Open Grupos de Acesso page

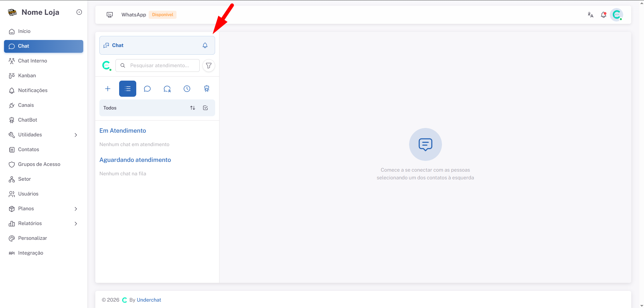click(x=44, y=164)
